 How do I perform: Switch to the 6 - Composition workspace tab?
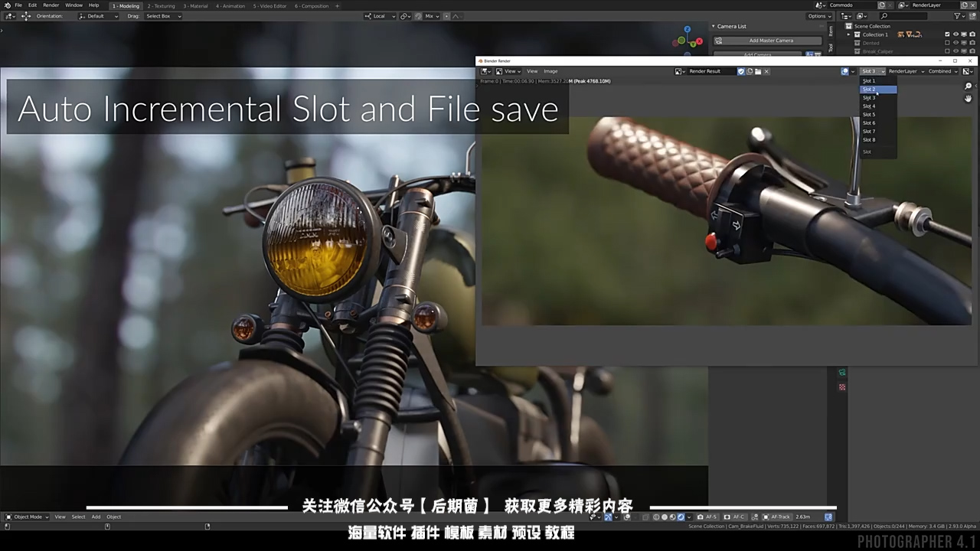pos(312,5)
